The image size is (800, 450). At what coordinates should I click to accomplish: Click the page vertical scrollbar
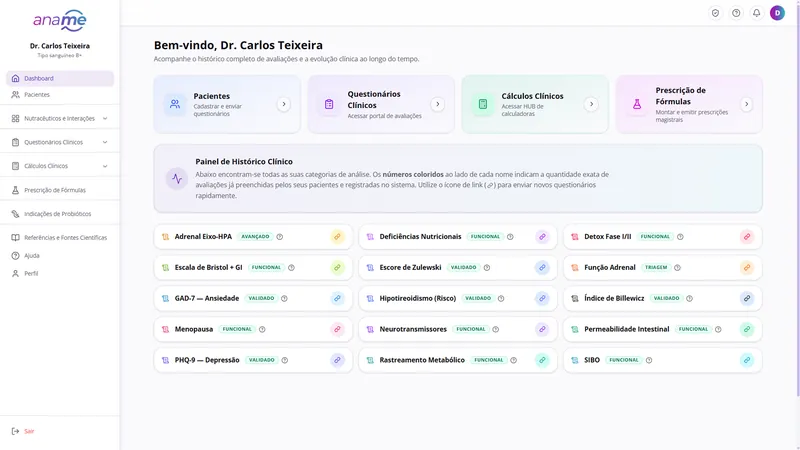[x=798, y=199]
